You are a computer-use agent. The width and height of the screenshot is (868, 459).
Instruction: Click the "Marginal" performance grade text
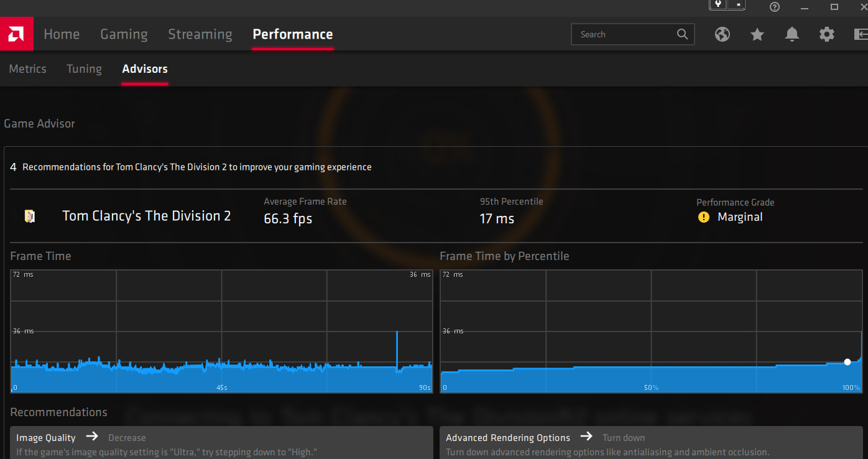pyautogui.click(x=740, y=217)
